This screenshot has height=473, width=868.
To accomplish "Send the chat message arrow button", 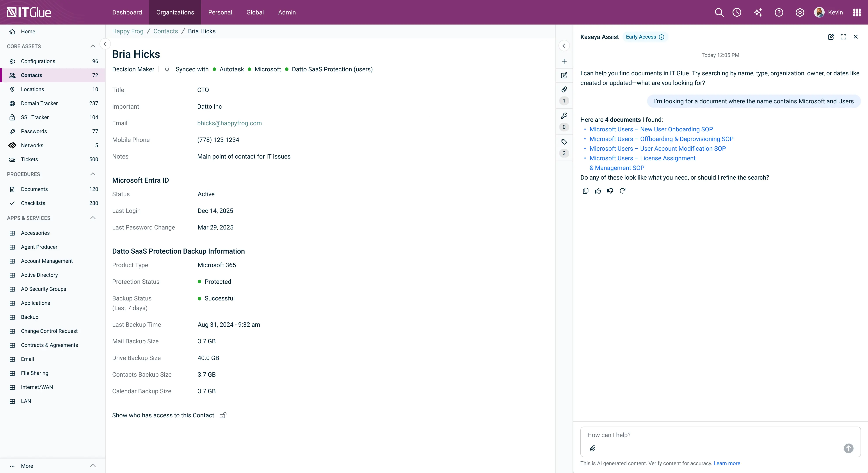I will coord(848,448).
